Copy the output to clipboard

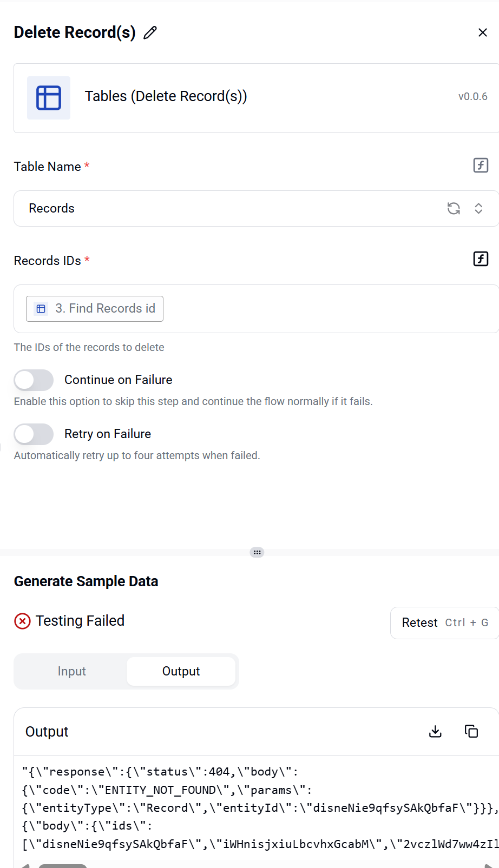pos(471,731)
